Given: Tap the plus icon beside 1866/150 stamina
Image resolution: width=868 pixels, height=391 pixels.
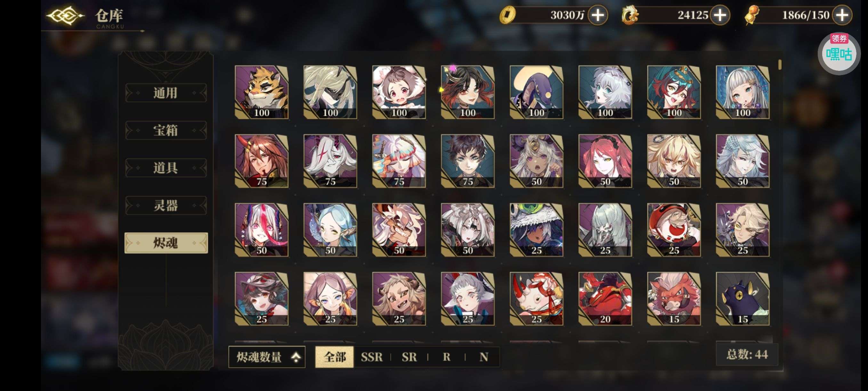Looking at the screenshot, I should (842, 15).
